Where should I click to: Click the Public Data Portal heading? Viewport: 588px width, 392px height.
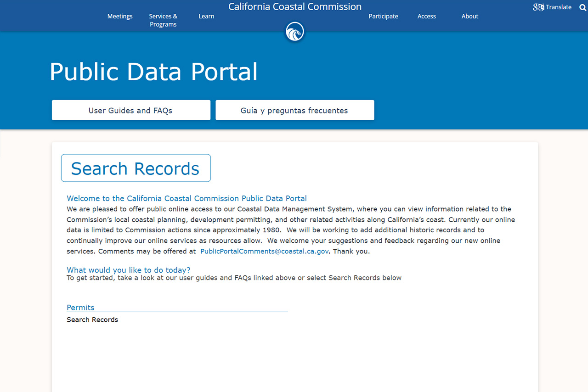tap(154, 72)
